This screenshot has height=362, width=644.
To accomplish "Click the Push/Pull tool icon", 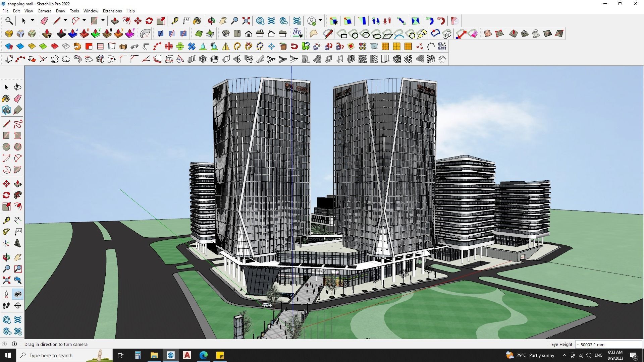I will [x=115, y=21].
